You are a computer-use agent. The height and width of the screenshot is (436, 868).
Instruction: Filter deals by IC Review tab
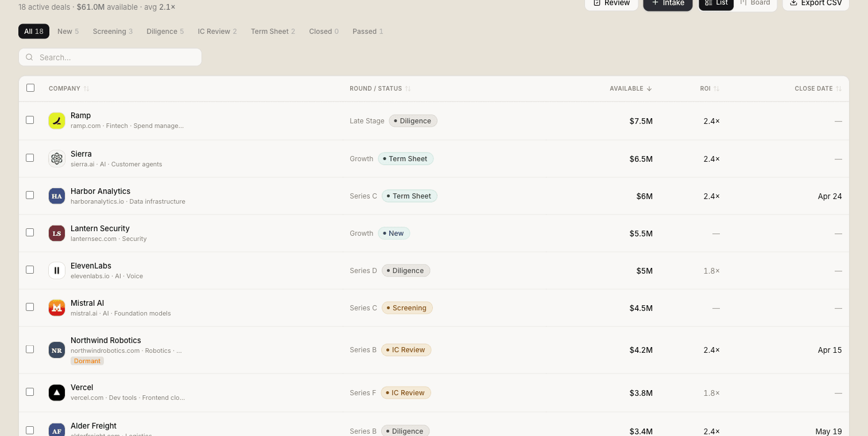(x=218, y=32)
